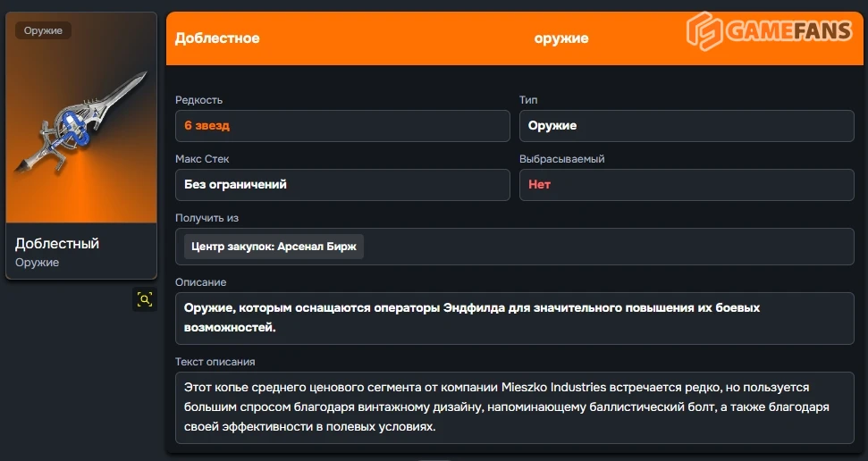Click the magnifier zoom icon below the item card

tap(145, 299)
